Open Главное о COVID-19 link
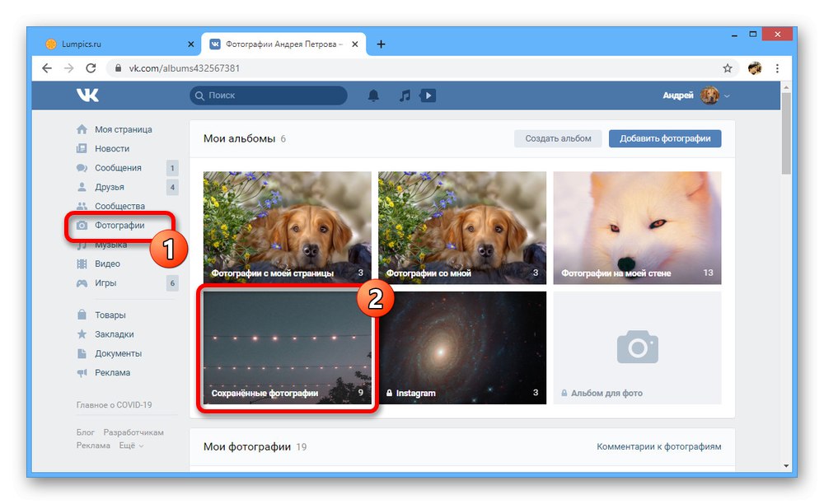The image size is (824, 504). (114, 405)
